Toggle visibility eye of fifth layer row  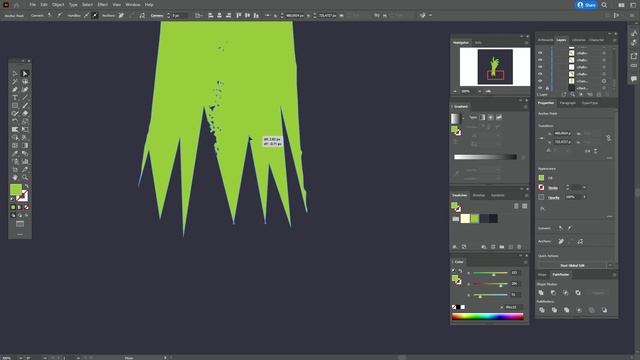(x=540, y=81)
